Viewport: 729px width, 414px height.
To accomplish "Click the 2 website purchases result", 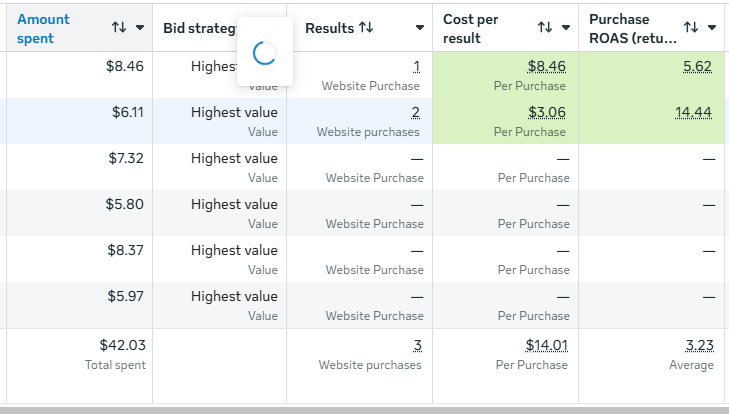I will tap(416, 112).
